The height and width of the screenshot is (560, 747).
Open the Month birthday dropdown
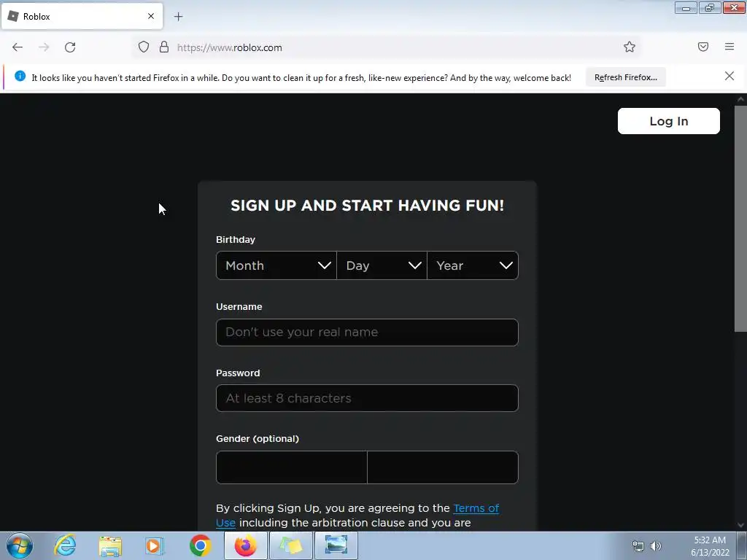(x=276, y=265)
